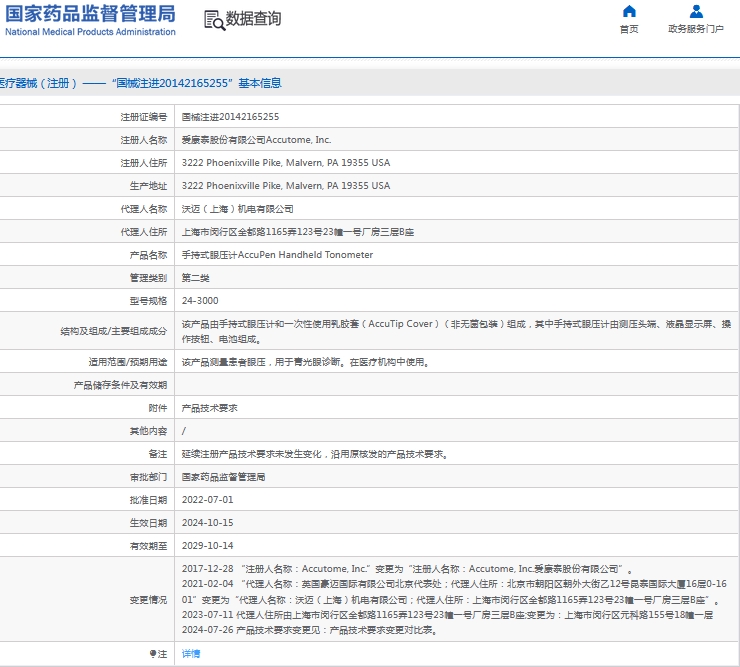Click the production address 3222 Phoenixville Pike value
Viewport: 740px width, 667px height.
point(286,186)
